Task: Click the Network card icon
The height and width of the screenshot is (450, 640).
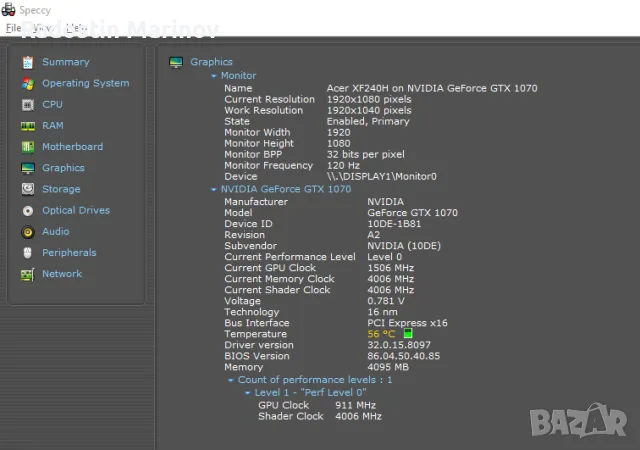Action: click(x=28, y=274)
